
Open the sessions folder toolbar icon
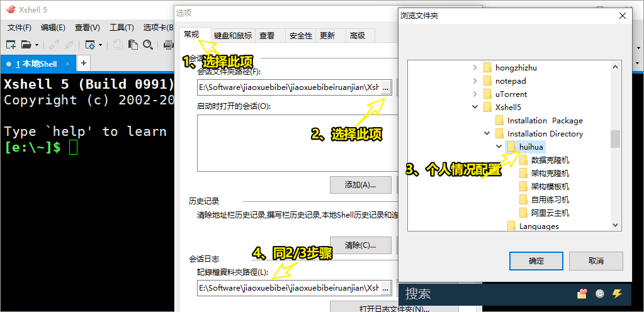coord(26,44)
